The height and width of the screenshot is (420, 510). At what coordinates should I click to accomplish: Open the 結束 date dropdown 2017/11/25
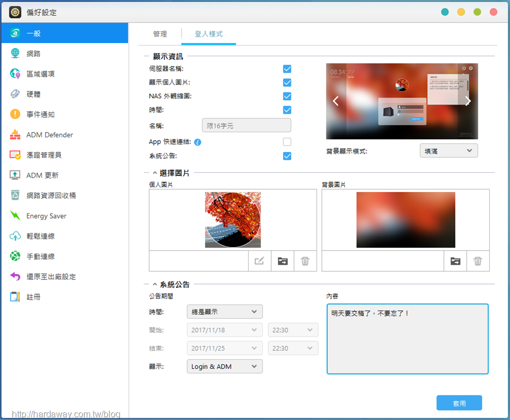click(x=225, y=348)
